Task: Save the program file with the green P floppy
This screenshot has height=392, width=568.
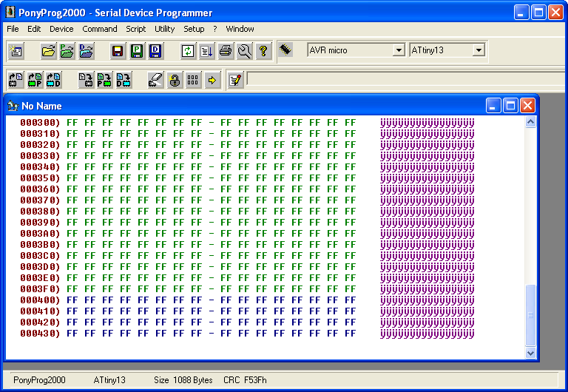Action: (x=137, y=51)
